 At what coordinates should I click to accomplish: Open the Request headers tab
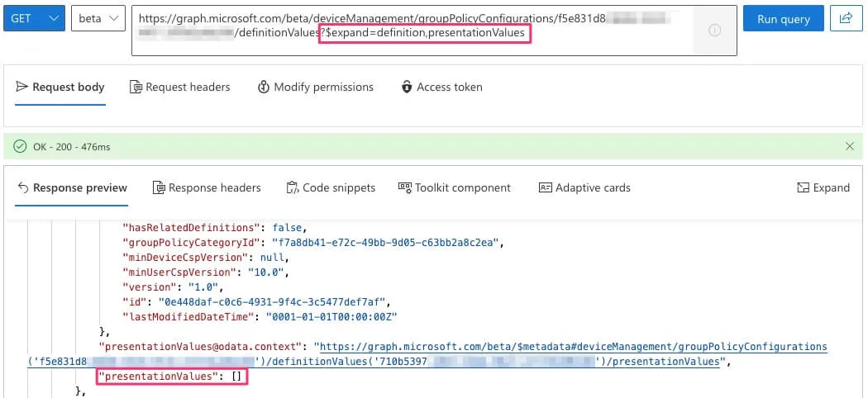click(x=180, y=87)
